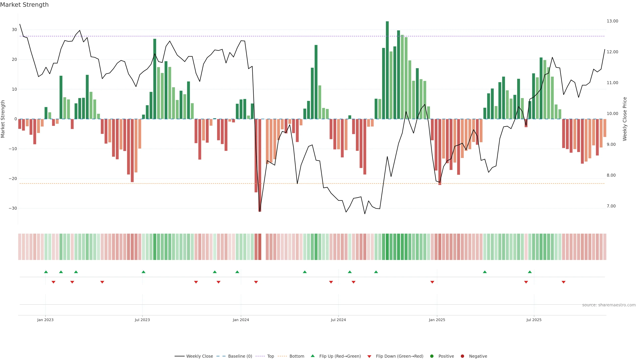
Task: Click the Jul 2025 x-axis label
Action: click(534, 320)
